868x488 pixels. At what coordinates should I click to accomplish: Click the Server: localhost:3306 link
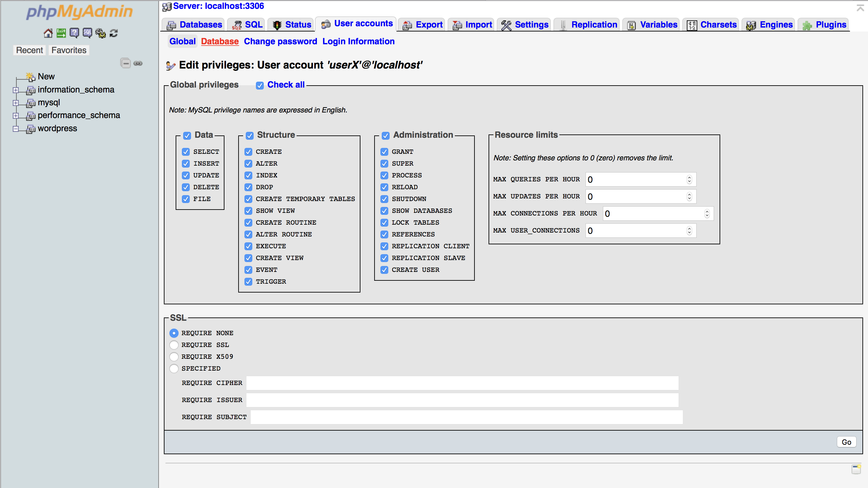click(218, 6)
